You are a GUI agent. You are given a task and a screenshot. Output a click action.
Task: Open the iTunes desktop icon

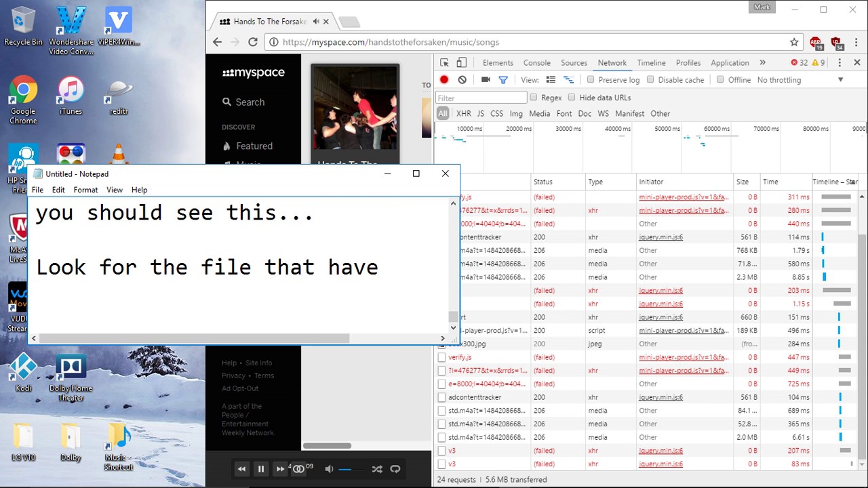pos(71,96)
